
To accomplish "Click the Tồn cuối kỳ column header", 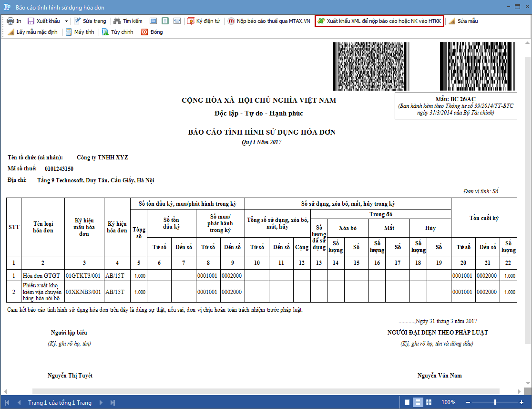I will (484, 218).
